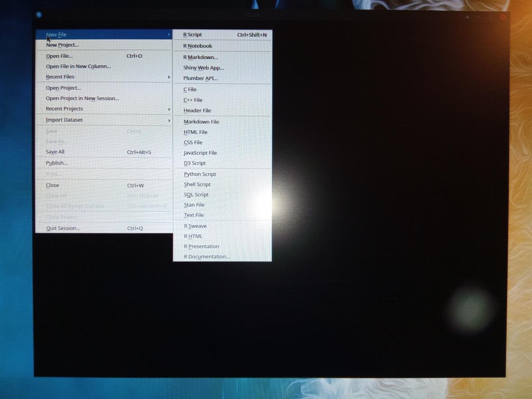Expand the Import Dataset submenu

[64, 120]
